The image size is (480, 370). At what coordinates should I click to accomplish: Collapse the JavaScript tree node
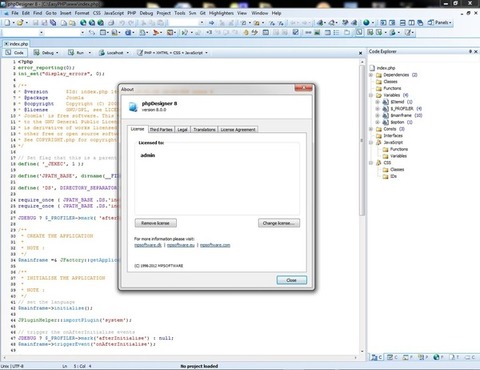click(x=371, y=142)
